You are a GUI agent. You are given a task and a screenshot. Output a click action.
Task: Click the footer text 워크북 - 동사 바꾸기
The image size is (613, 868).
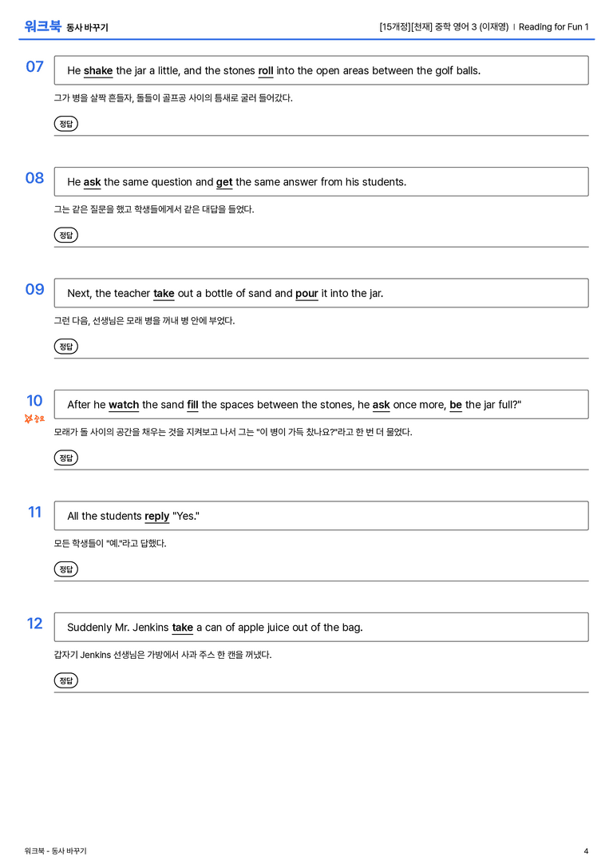(x=55, y=851)
